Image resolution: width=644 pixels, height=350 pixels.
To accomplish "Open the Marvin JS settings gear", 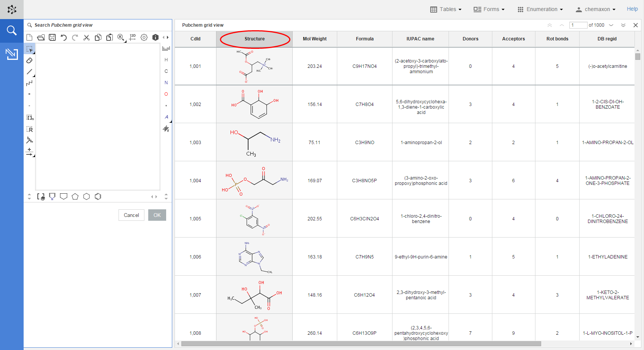I will pos(144,37).
